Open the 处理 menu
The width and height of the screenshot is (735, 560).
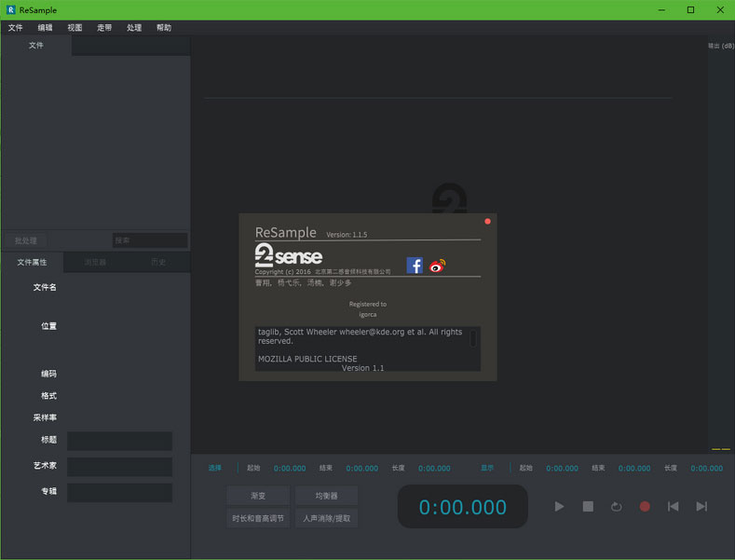click(x=134, y=28)
